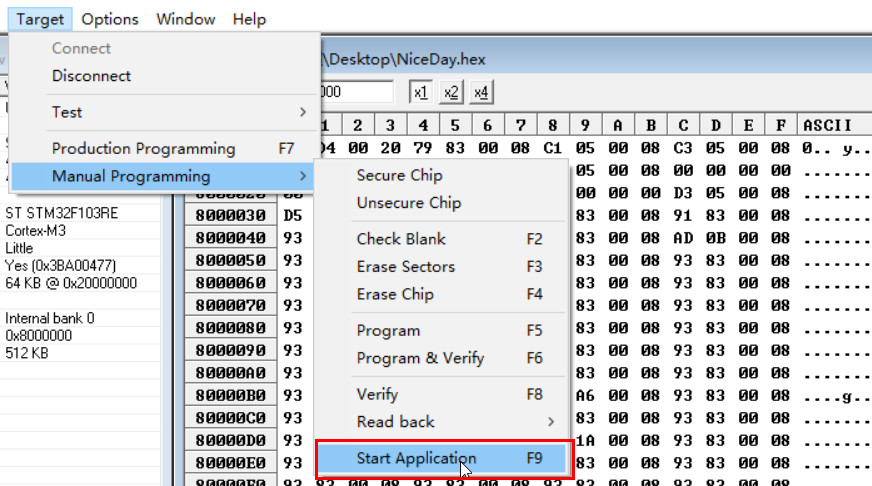Click the Little endian entry
This screenshot has height=486, width=872.
19,248
